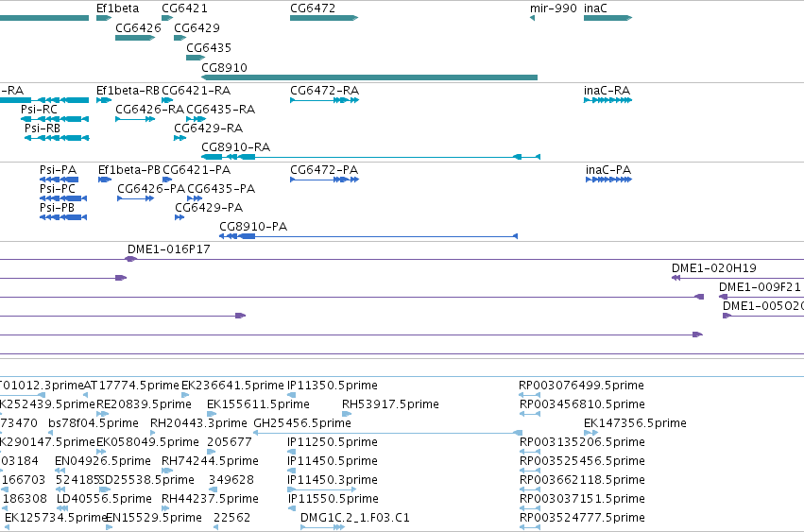Click the Ef1beta gene label
This screenshot has width=804, height=532.
pos(117,9)
